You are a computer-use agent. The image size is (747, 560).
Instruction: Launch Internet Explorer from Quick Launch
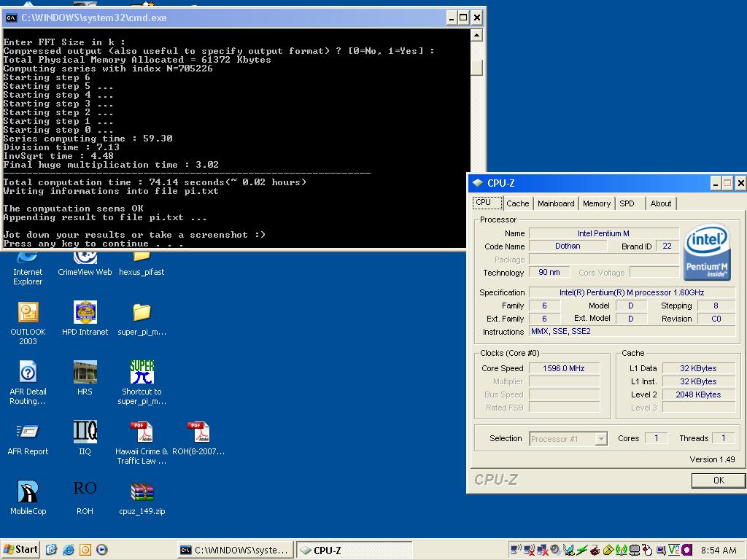tap(68, 550)
